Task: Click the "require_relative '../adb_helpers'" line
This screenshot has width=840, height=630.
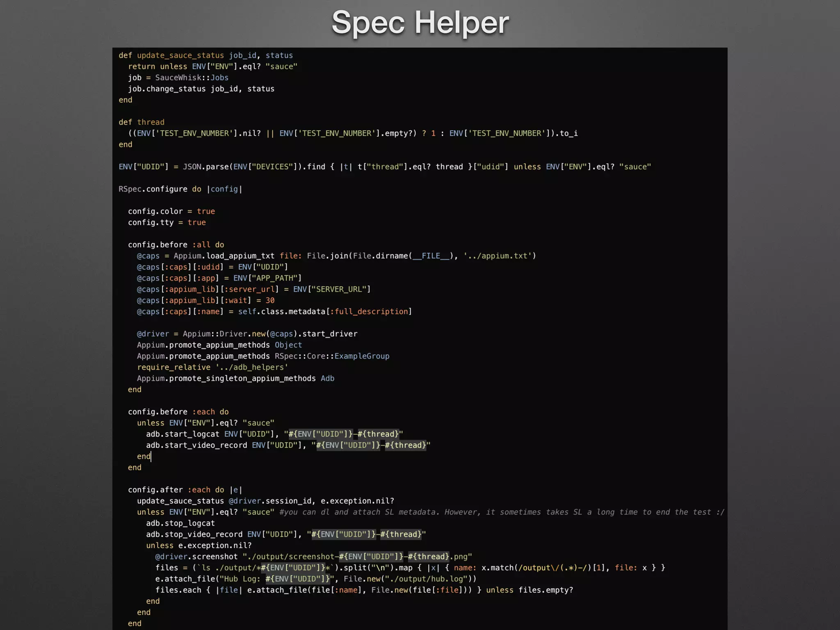Action: pos(212,367)
